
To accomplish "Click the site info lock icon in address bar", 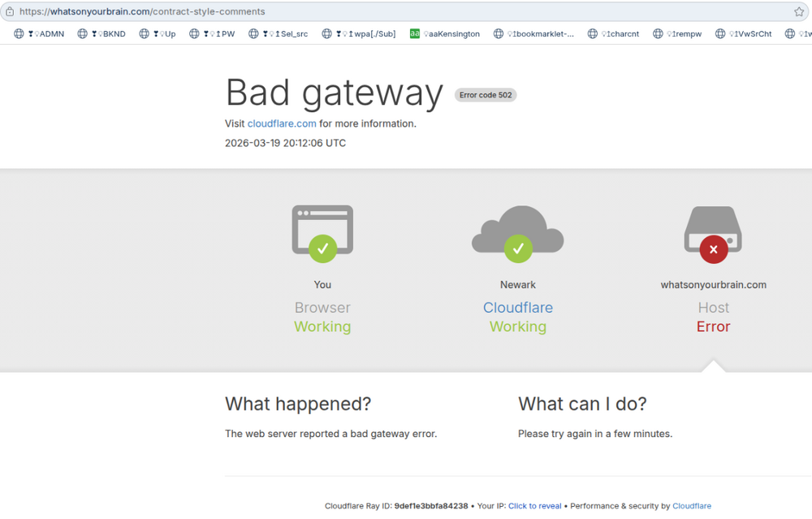I will pos(10,11).
